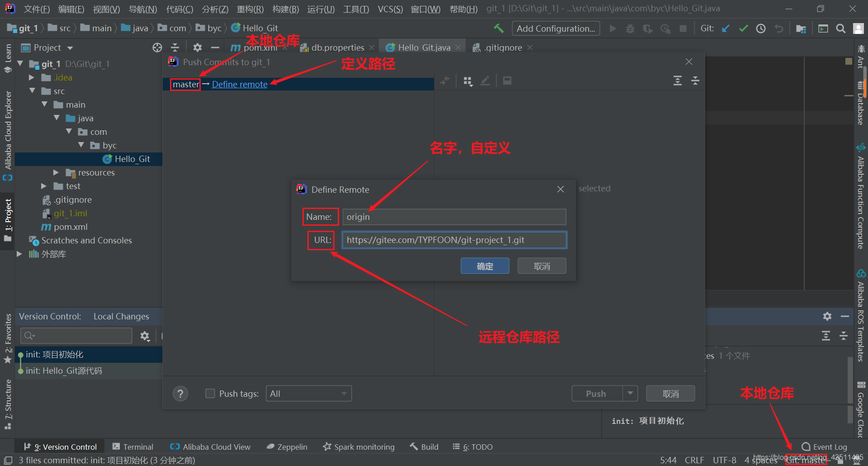Click the Project panel settings gear
868x466 pixels.
(x=198, y=48)
